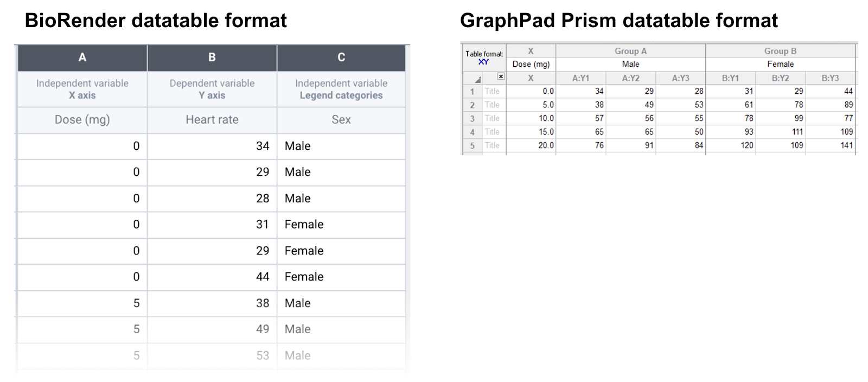Screen dimensions: 868x382
Task: Click the Dose (mg) title in BioRender table
Action: (x=82, y=120)
